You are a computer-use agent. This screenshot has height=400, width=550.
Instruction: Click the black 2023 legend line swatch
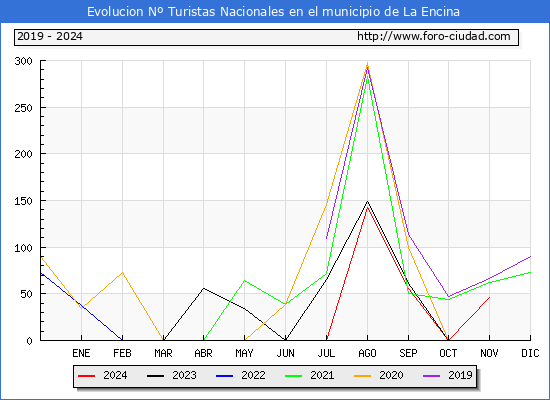[155, 376]
